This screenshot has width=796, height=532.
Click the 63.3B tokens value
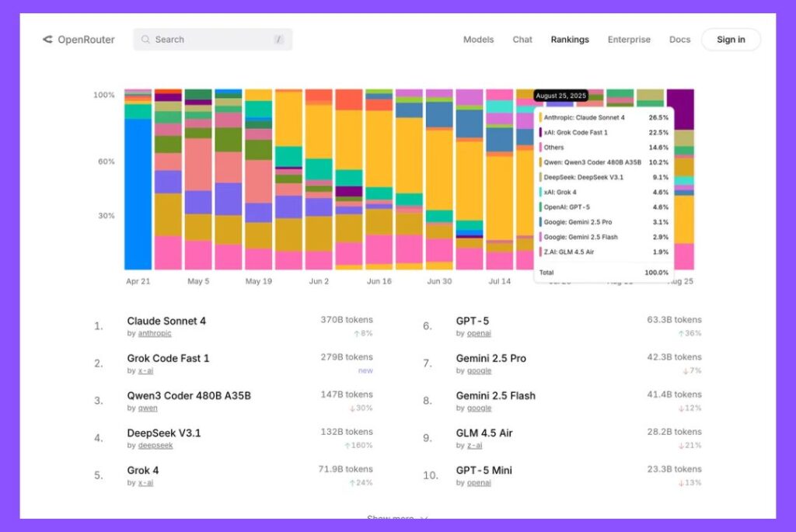tap(674, 319)
